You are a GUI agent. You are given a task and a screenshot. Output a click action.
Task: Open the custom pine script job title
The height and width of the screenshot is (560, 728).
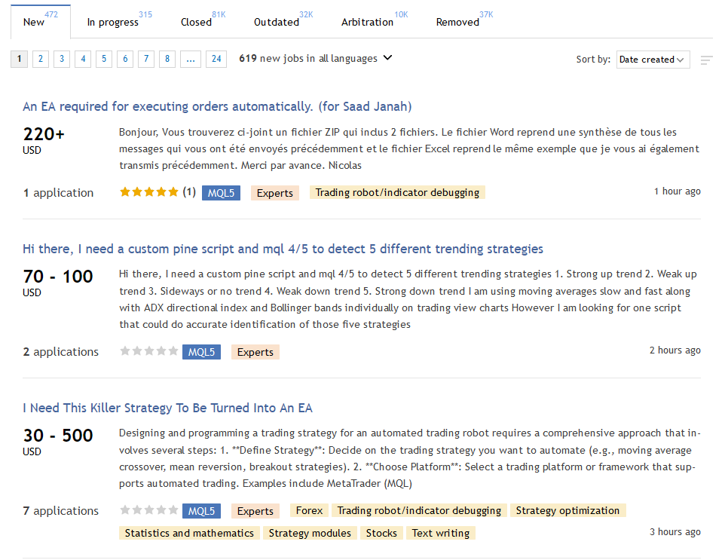click(283, 249)
